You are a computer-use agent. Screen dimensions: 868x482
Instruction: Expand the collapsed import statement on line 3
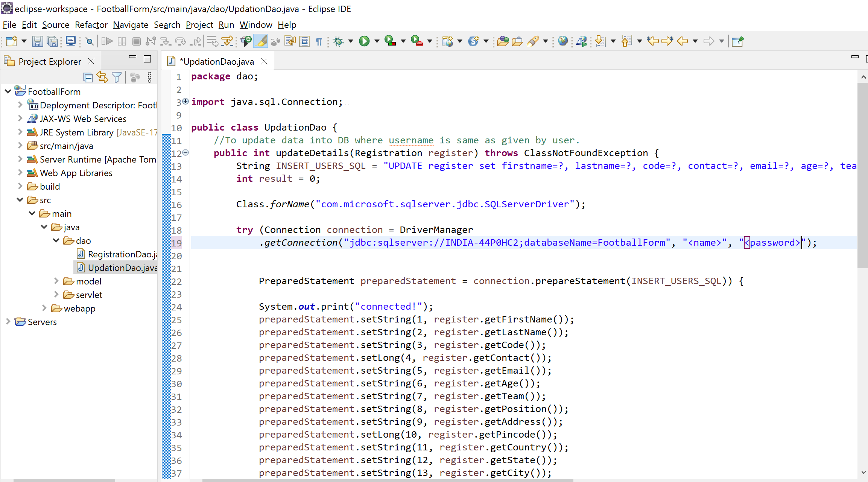point(185,101)
